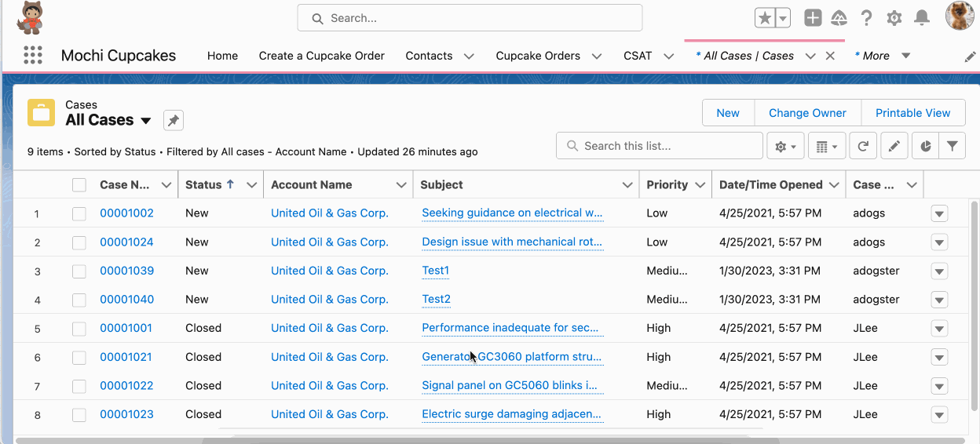
Task: Open List View Controls gear
Action: click(785, 147)
